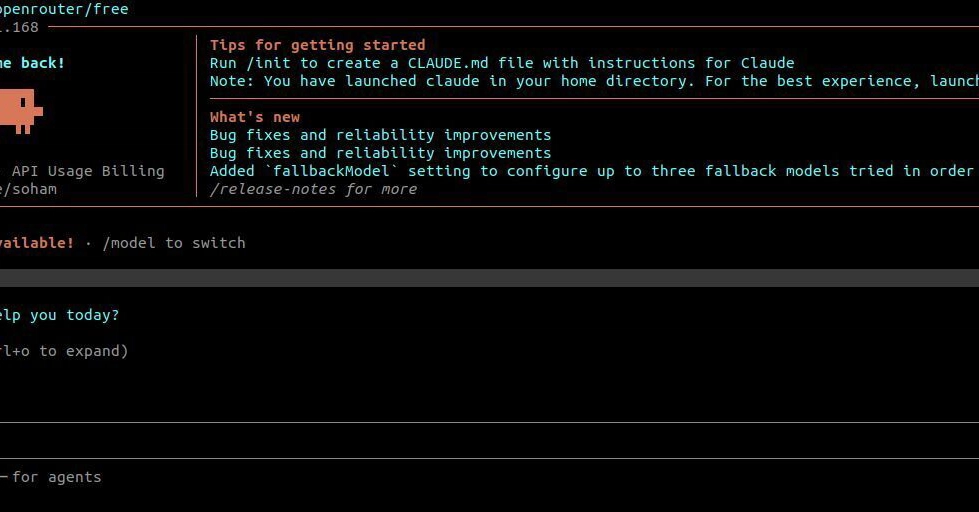Click the second Bug fixes line
This screenshot has height=512, width=979.
tap(380, 153)
